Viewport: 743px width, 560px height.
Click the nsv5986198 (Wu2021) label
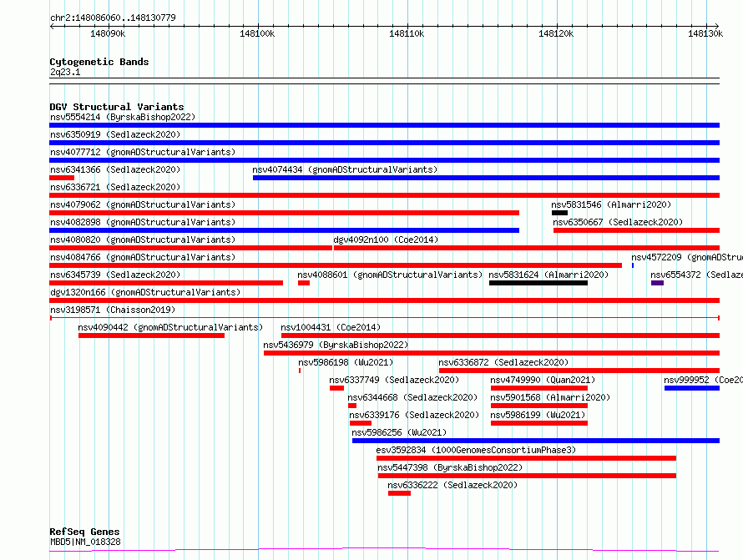pos(346,362)
